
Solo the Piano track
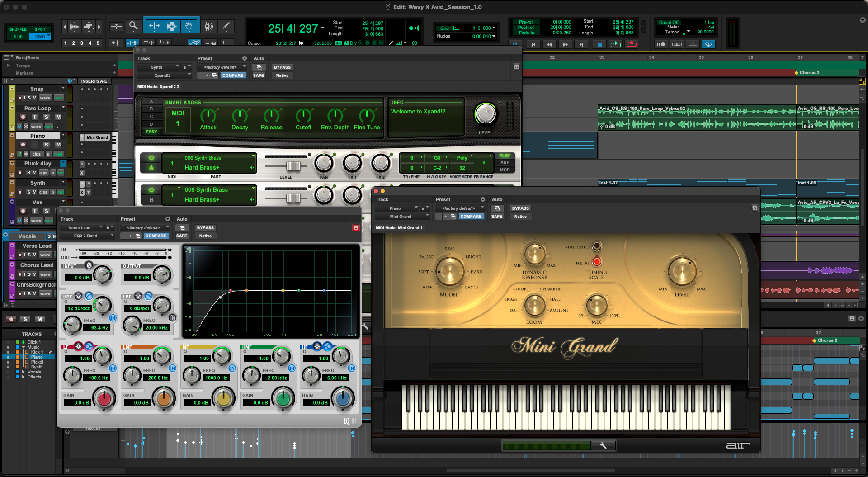coord(46,144)
